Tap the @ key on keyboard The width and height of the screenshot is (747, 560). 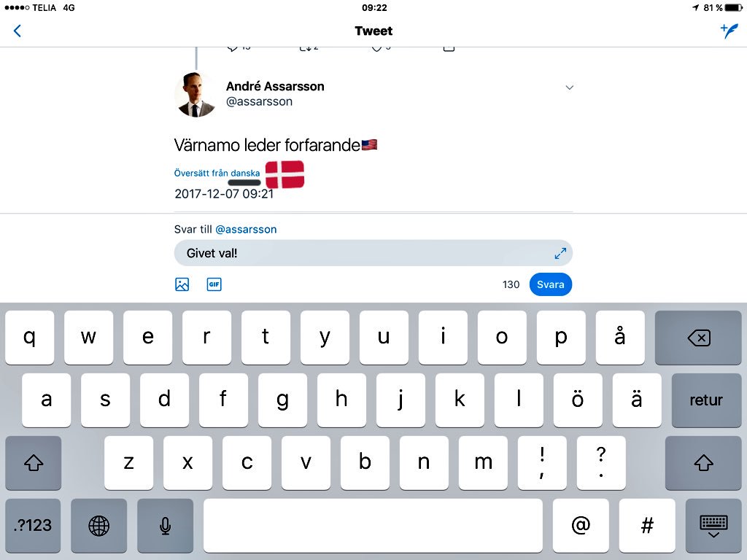coord(581,526)
